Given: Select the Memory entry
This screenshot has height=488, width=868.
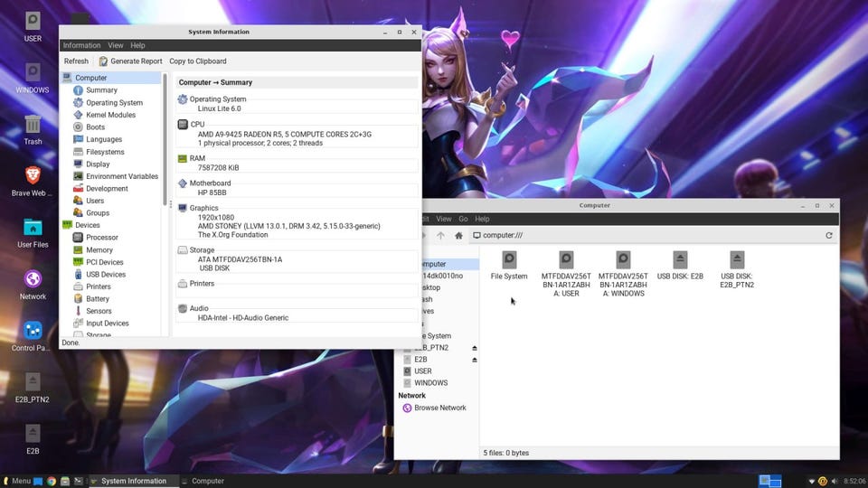Looking at the screenshot, I should 99,249.
